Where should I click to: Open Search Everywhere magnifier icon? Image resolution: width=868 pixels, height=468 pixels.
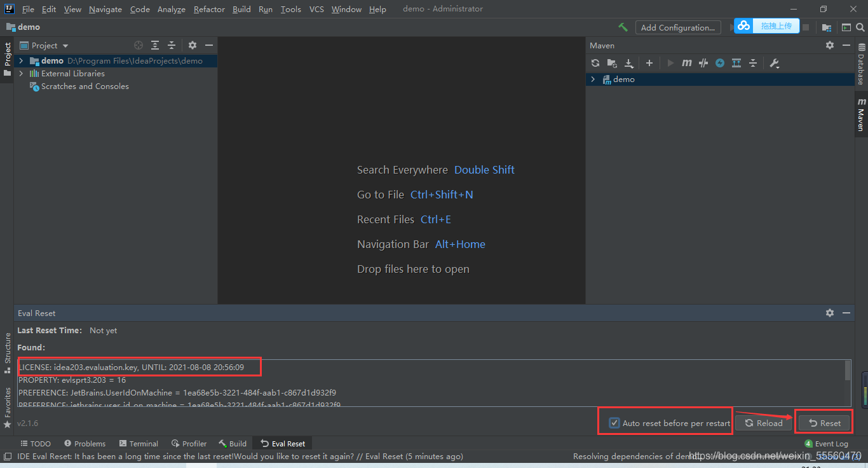point(862,27)
